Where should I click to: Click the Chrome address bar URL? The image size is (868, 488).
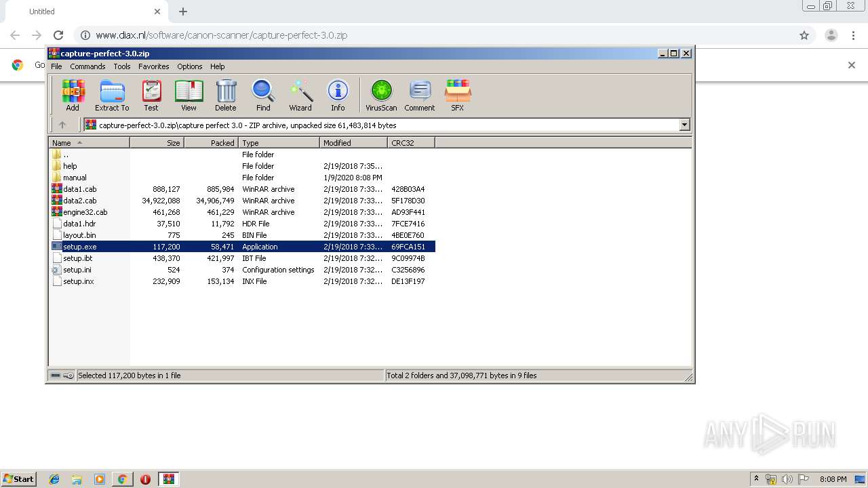[222, 35]
